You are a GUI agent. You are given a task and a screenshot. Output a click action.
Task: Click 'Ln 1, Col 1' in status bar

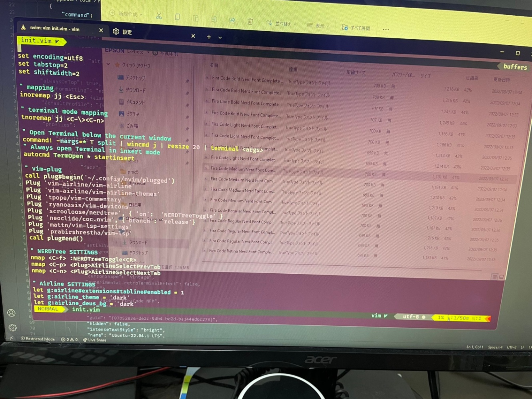pyautogui.click(x=475, y=347)
